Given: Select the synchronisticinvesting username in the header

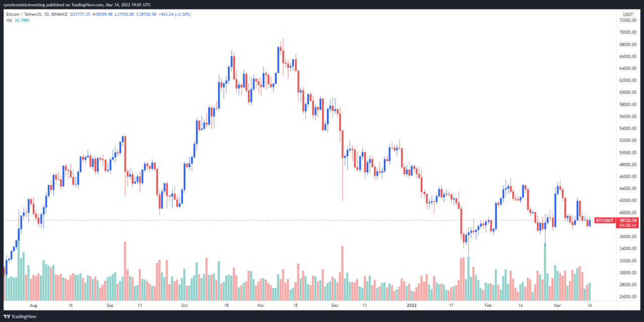Looking at the screenshot, I should click(24, 4).
